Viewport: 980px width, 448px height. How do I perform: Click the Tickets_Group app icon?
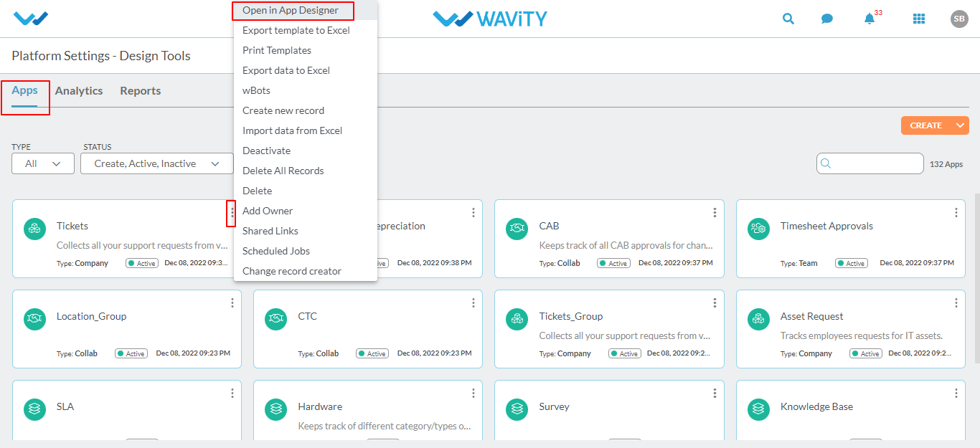(517, 319)
